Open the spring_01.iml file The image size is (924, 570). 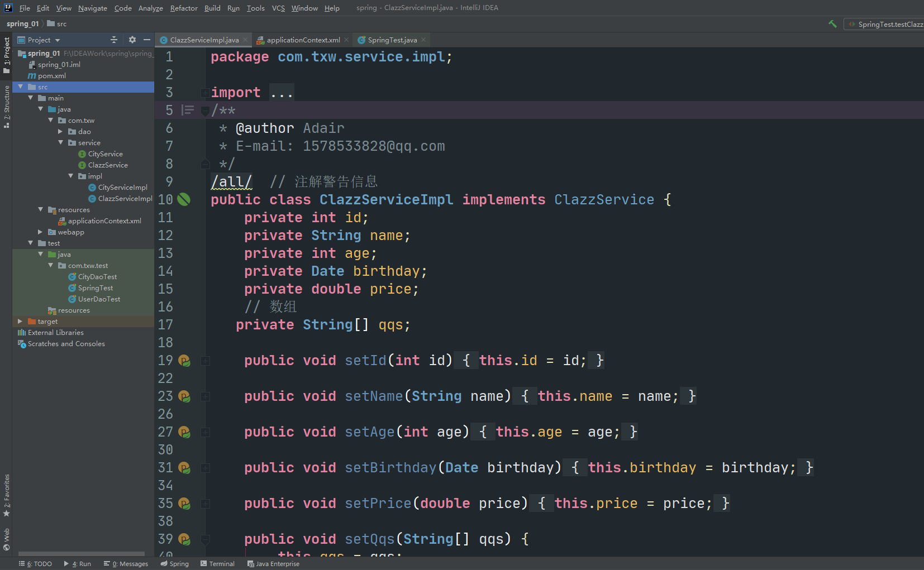54,64
